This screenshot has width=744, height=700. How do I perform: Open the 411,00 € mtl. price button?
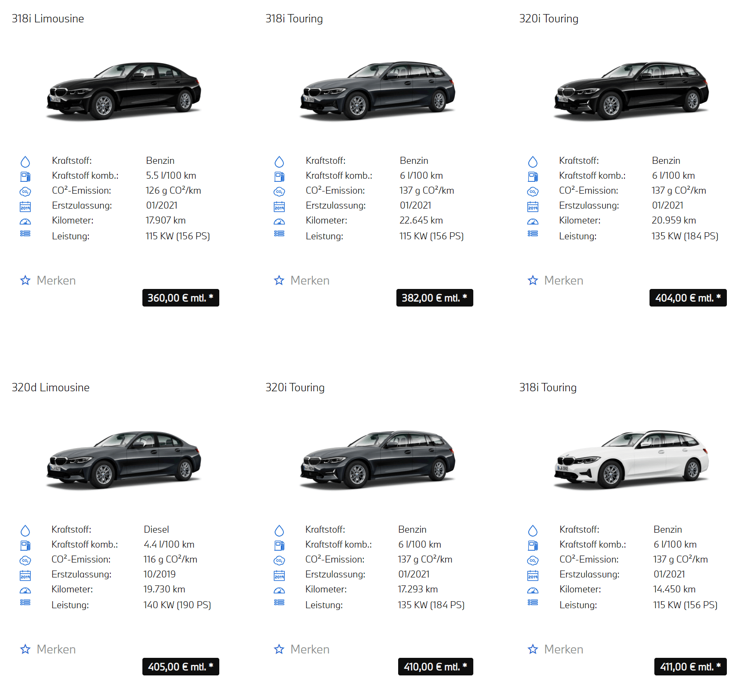pyautogui.click(x=690, y=667)
